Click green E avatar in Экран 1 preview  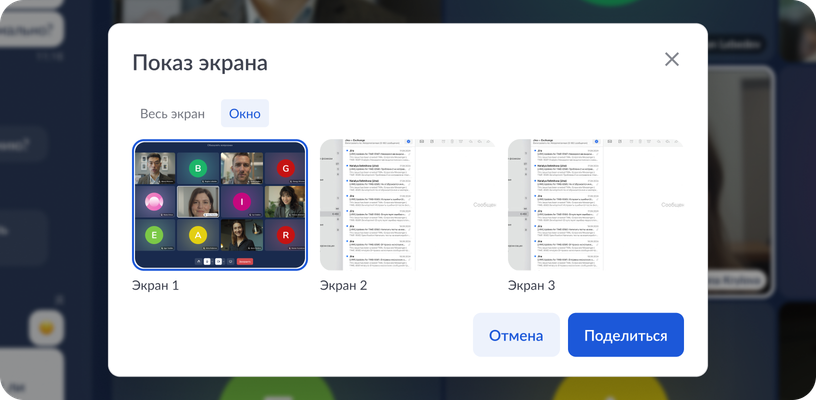[x=154, y=235]
